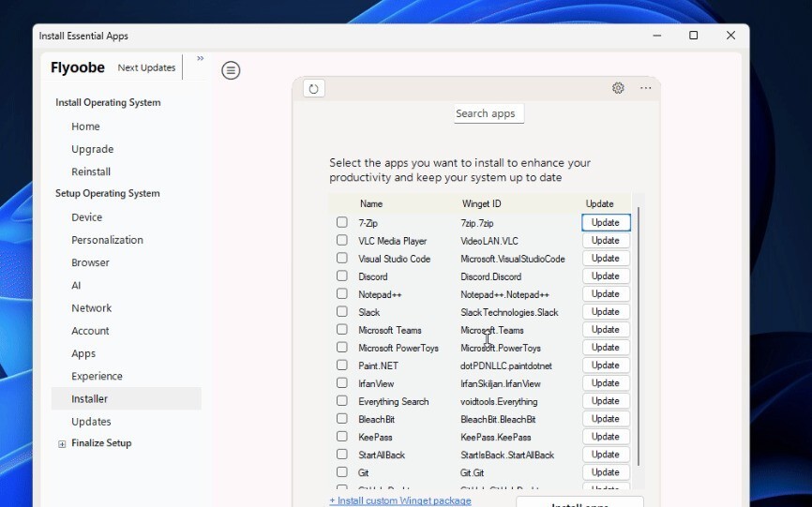This screenshot has height=507, width=812.
Task: Enable the Discord checkbox
Action: pos(342,276)
